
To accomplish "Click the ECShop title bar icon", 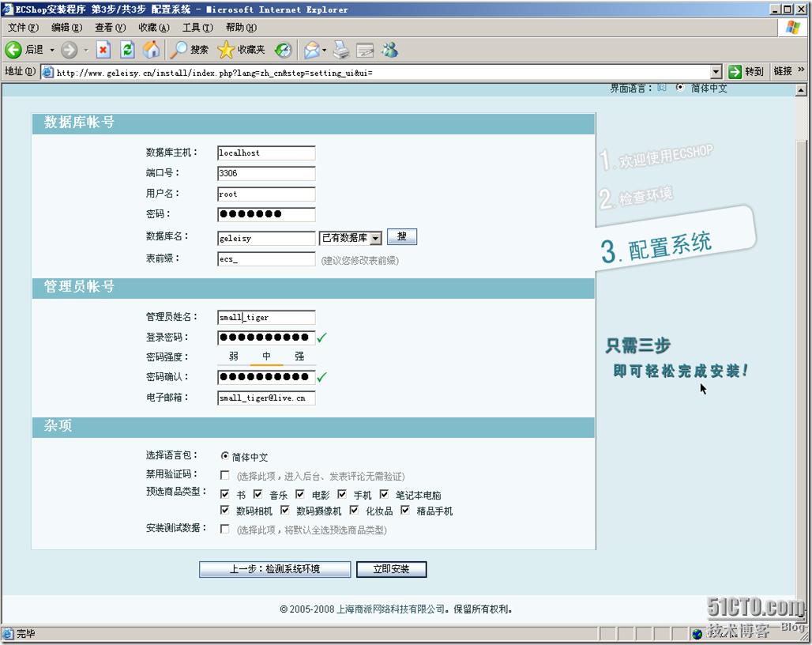I will [7, 9].
